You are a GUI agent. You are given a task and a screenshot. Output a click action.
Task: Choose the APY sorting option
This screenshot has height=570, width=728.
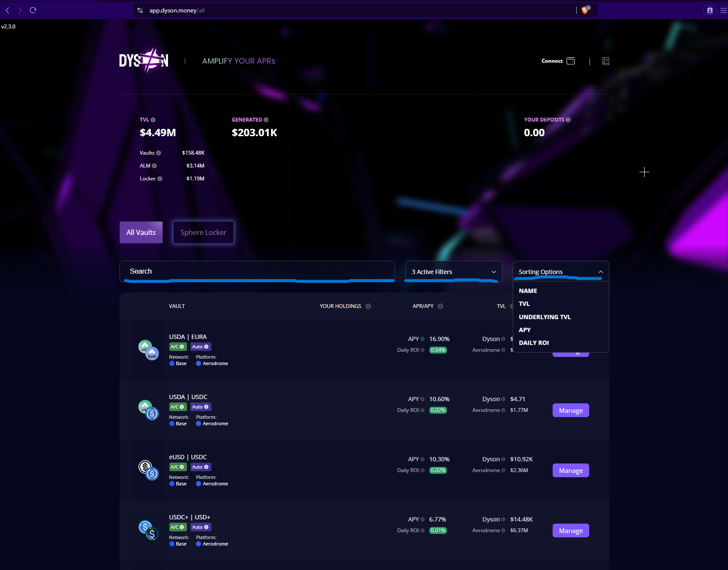(x=525, y=330)
